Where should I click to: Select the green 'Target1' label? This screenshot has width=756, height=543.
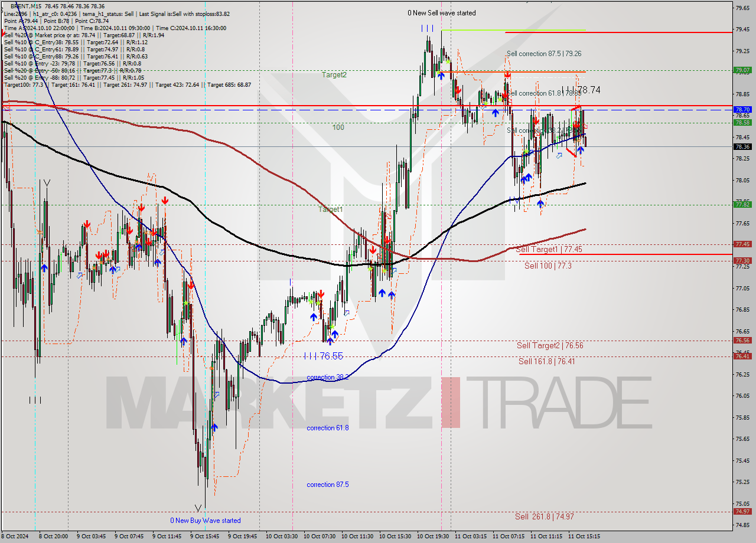tap(330, 210)
